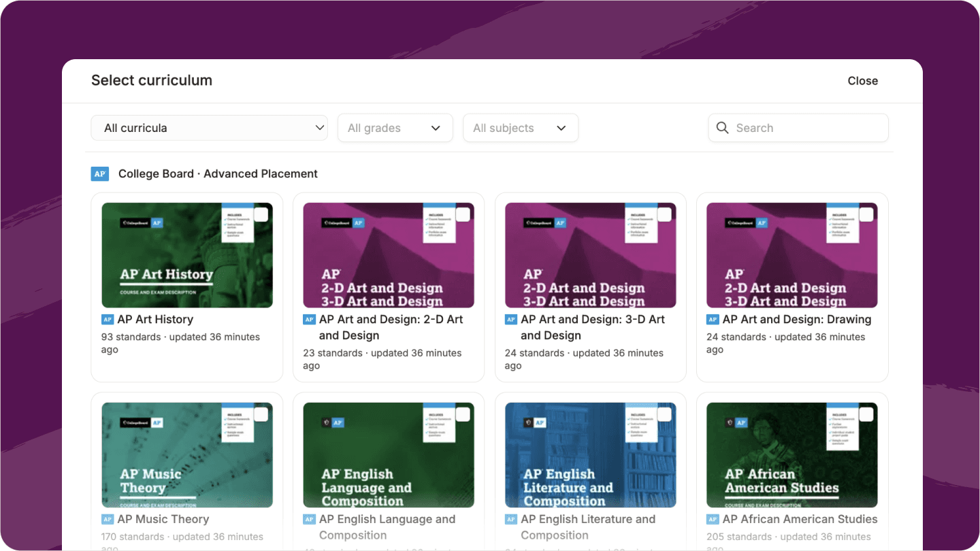
Task: Click the "24 standards" text under AP Art and Design: Drawing
Action: pyautogui.click(x=736, y=337)
